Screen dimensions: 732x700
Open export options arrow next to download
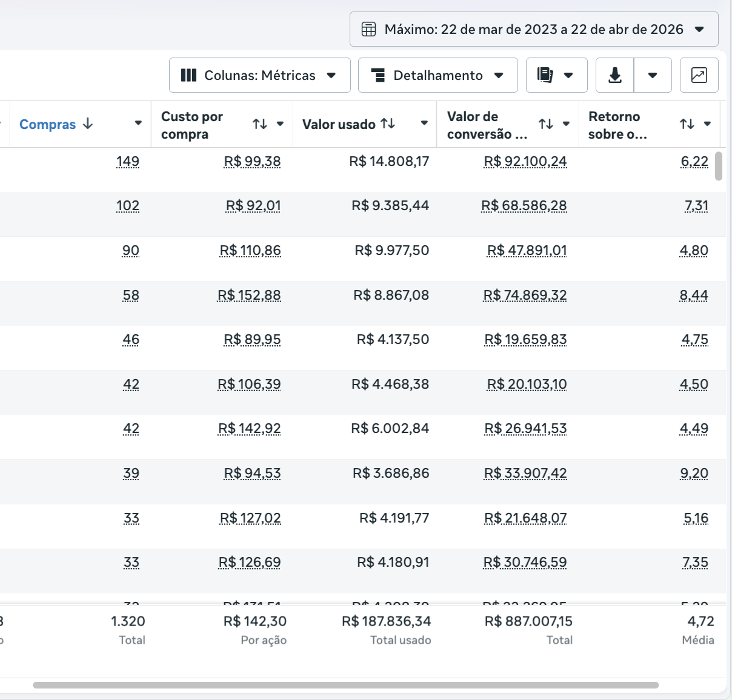[x=653, y=75]
